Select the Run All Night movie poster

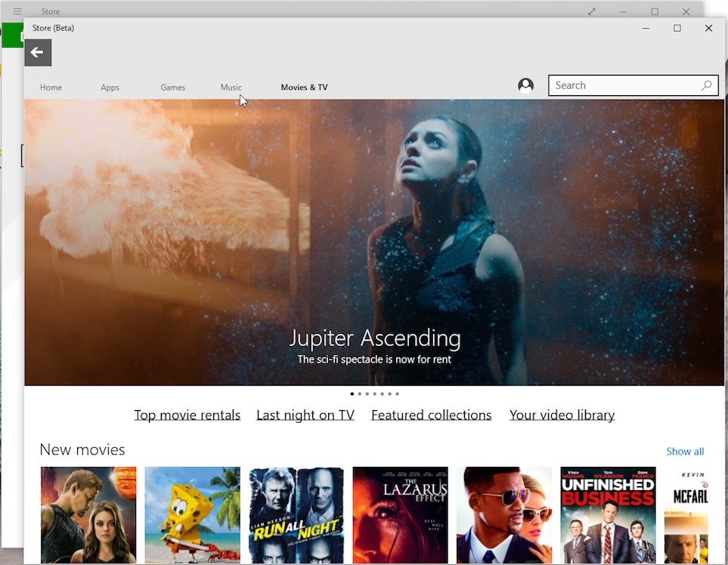coord(296,514)
